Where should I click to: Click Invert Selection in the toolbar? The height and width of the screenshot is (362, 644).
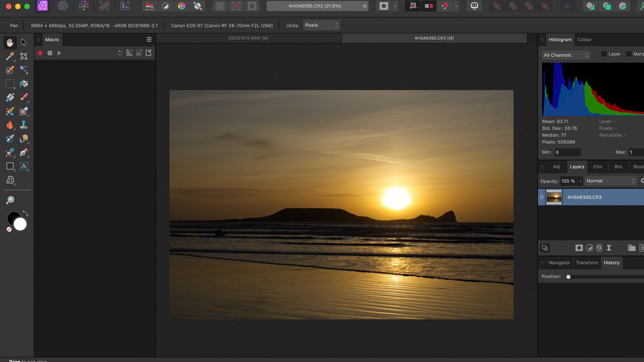[251, 6]
